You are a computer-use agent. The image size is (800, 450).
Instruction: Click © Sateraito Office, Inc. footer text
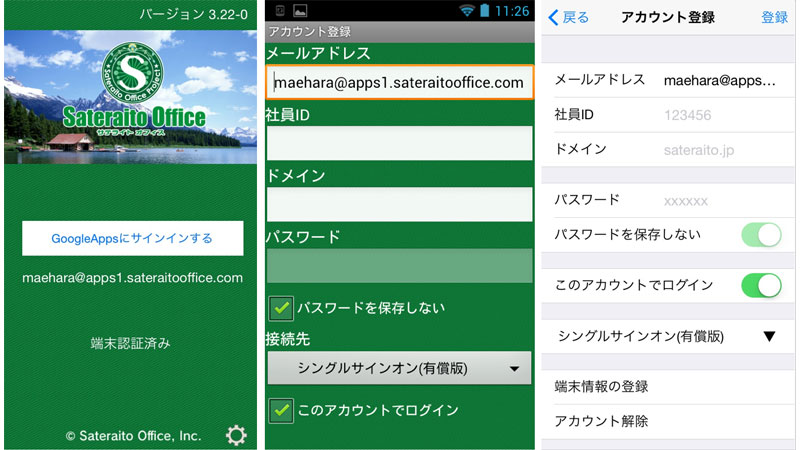(133, 436)
